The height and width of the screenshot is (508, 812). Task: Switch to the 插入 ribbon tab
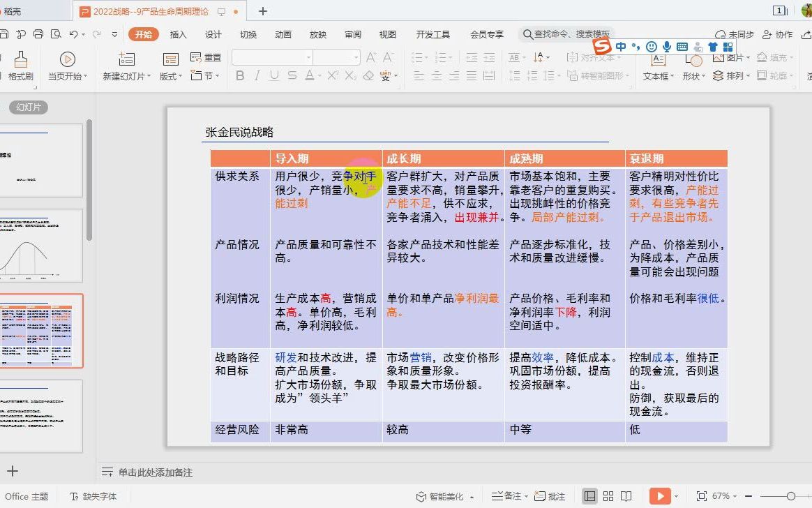(179, 33)
